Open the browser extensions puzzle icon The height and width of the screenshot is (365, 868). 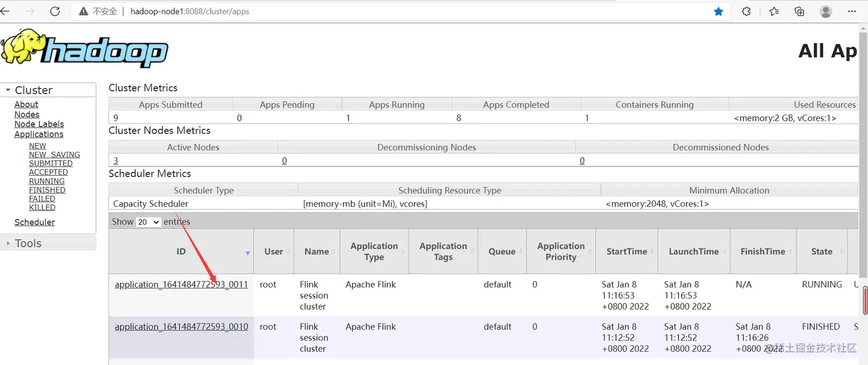tap(746, 11)
